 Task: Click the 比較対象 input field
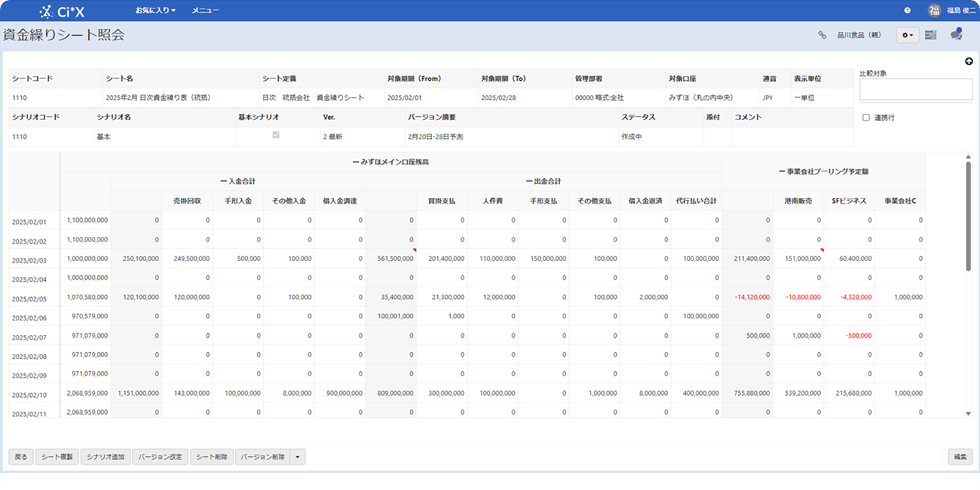click(x=916, y=89)
